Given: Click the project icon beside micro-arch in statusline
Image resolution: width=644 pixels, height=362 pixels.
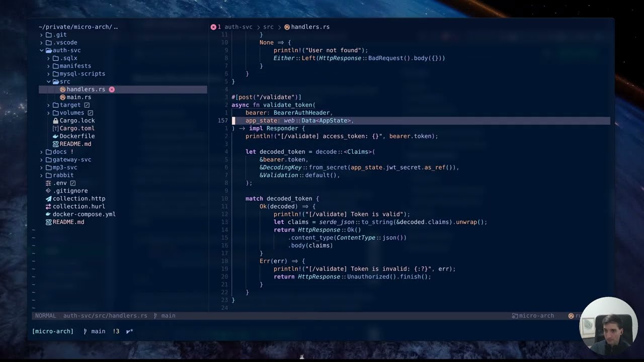Looking at the screenshot, I should click(515, 316).
